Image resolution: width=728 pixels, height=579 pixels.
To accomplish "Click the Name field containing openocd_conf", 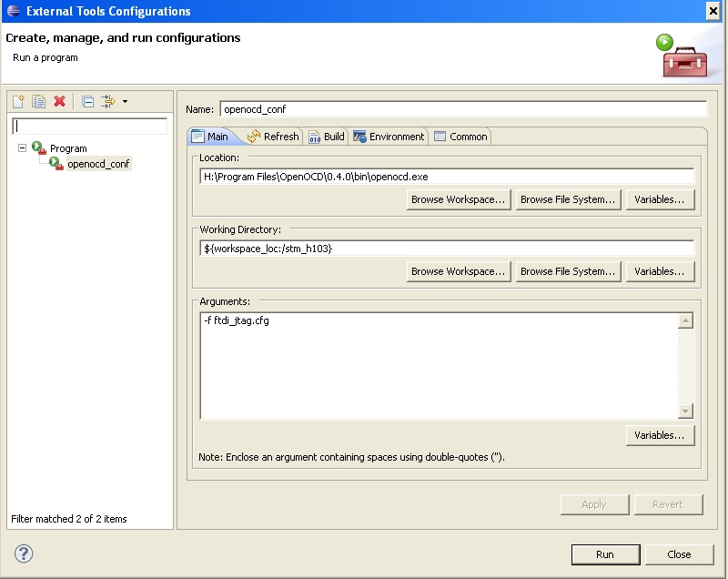I will [463, 109].
